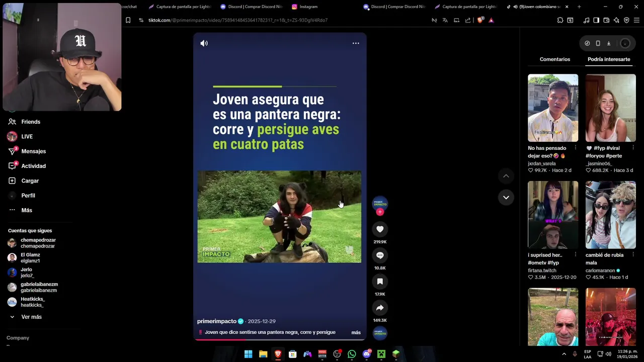Open the primerimpacto profile avatar beside video
The width and height of the screenshot is (644, 362).
pyautogui.click(x=380, y=203)
